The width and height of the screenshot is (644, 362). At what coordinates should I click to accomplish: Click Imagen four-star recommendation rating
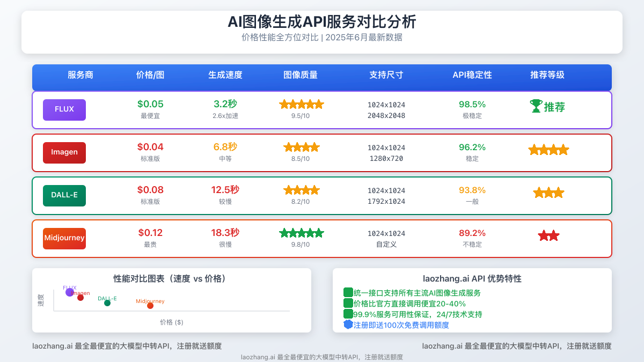[548, 150]
